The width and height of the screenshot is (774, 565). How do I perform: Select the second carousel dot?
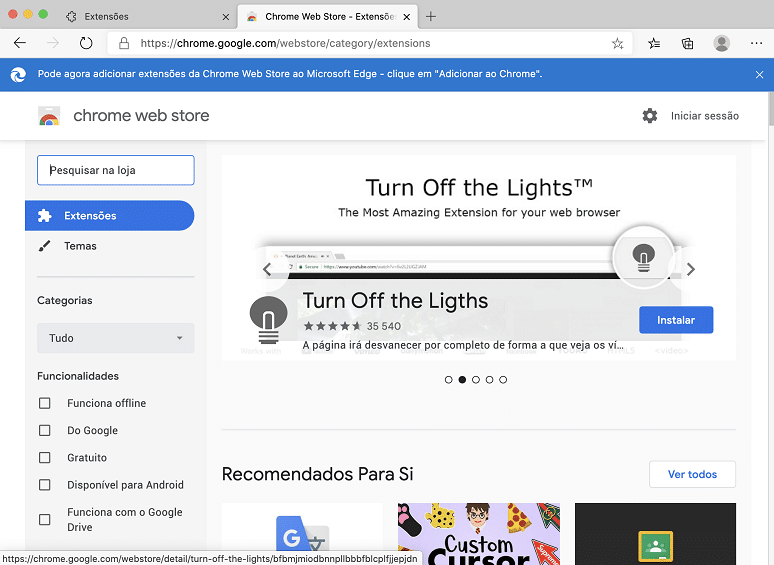pyautogui.click(x=462, y=379)
